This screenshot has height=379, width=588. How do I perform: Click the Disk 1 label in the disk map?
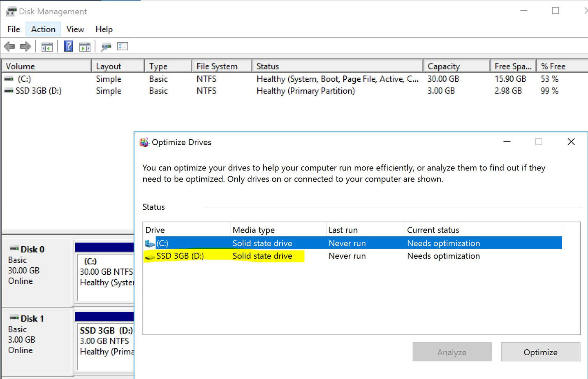point(32,318)
